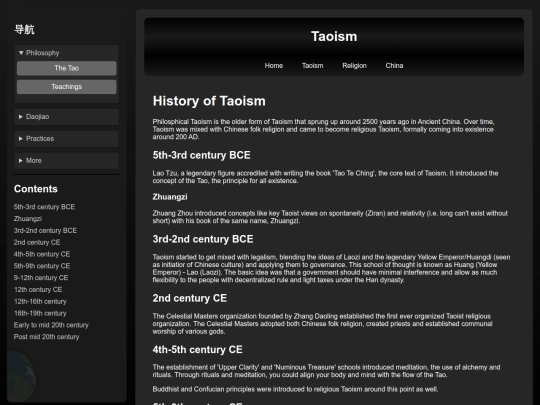Screen dimensions: 540x405
Task: Expand the Practices section
Action: coord(66,139)
